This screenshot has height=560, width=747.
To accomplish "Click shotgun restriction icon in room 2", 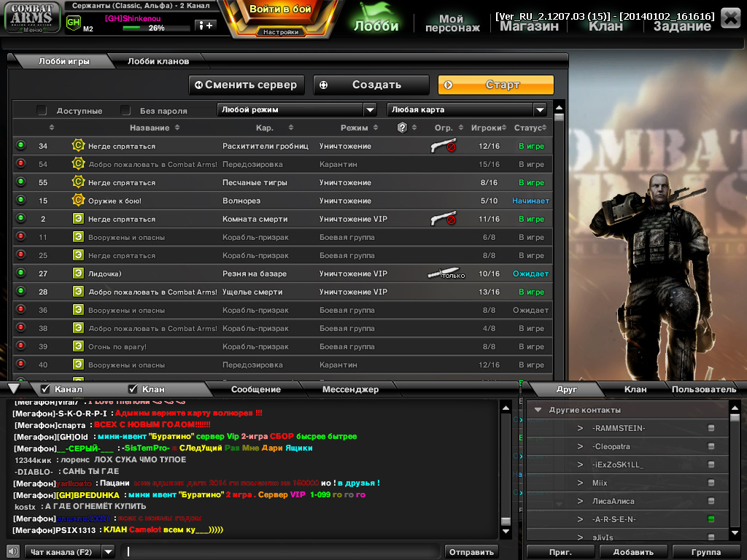I will point(443,219).
